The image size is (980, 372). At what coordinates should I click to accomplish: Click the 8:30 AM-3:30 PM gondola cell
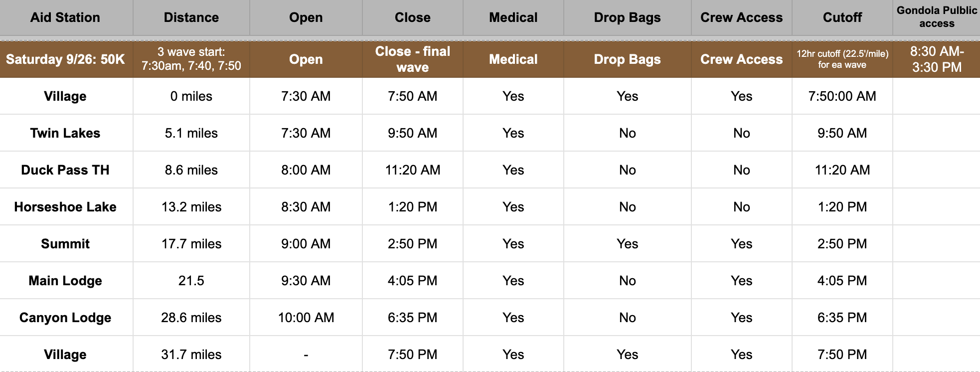937,59
